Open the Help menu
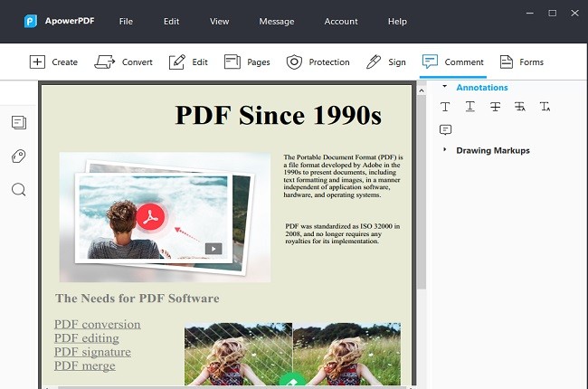The image size is (588, 389). (397, 22)
